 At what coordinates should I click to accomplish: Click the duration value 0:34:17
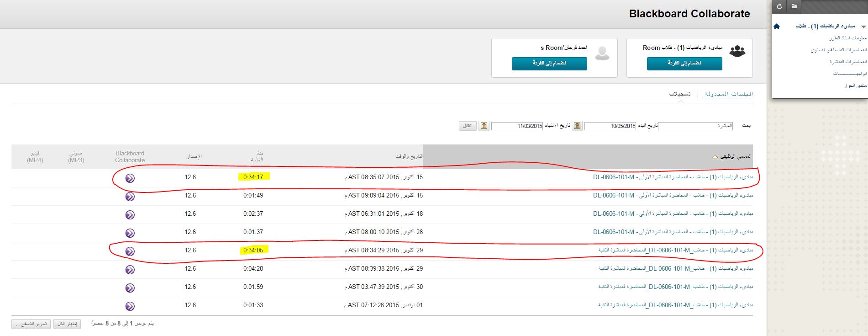[253, 177]
